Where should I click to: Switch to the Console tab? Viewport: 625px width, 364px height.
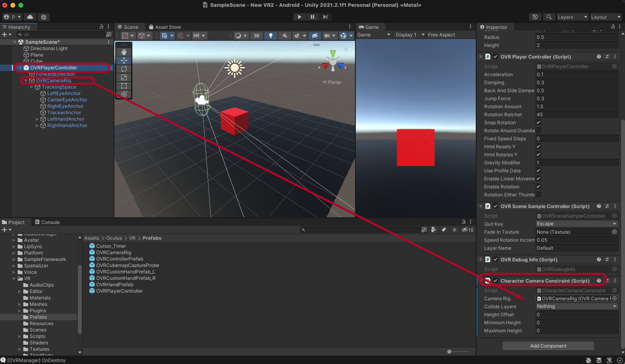(47, 222)
